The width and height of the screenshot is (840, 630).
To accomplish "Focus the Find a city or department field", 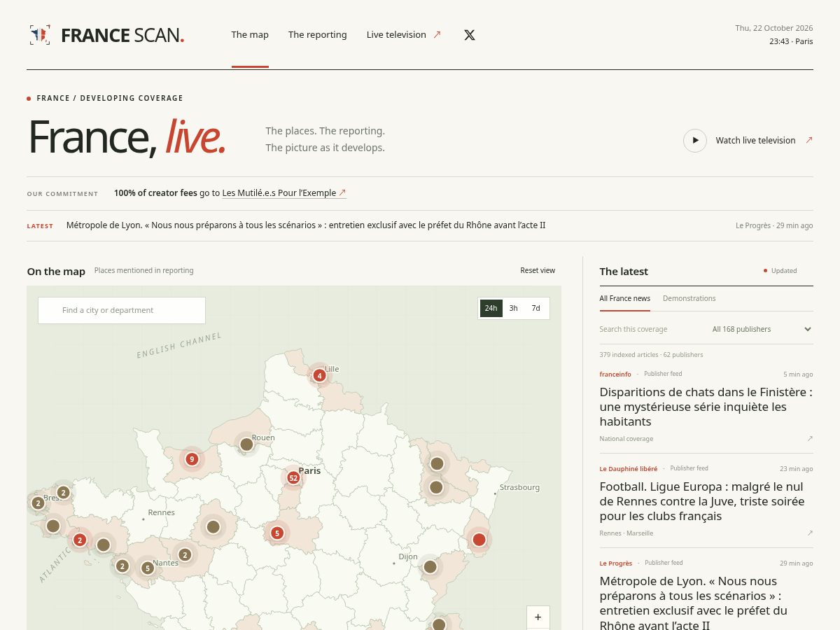I will click(x=122, y=310).
